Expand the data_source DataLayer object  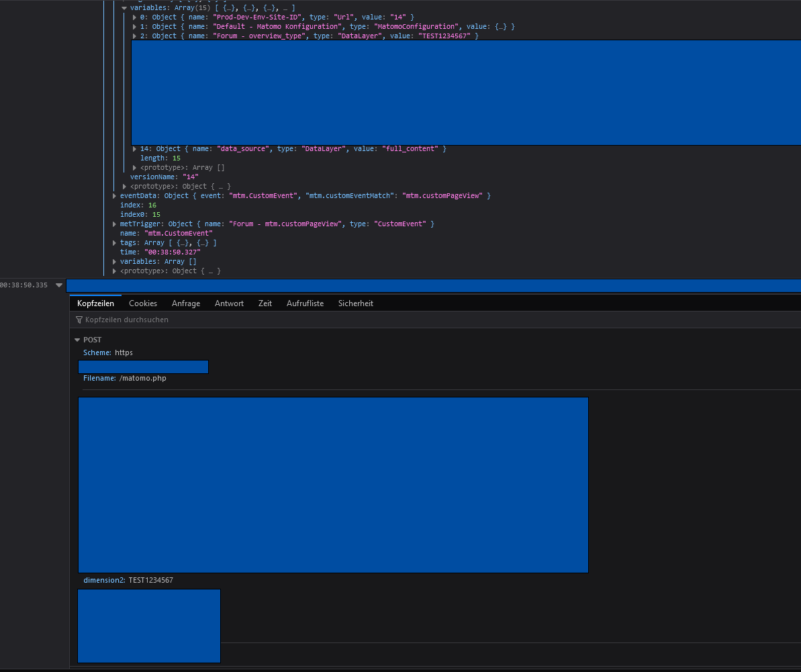[134, 148]
